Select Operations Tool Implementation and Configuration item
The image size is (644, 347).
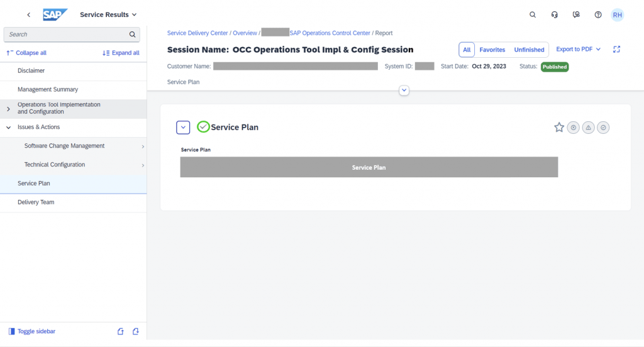point(73,108)
